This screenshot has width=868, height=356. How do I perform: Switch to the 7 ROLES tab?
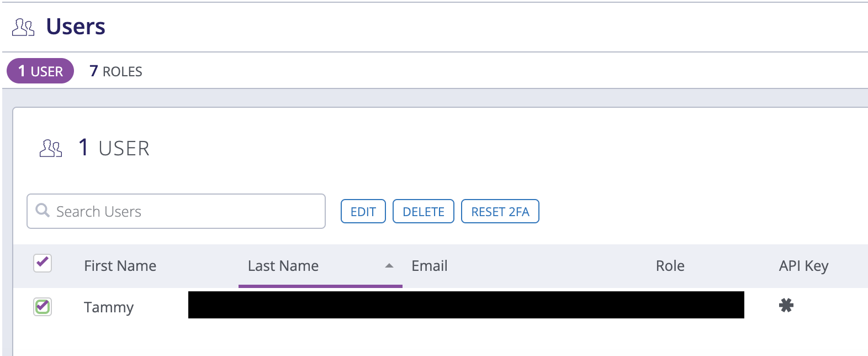pos(115,71)
